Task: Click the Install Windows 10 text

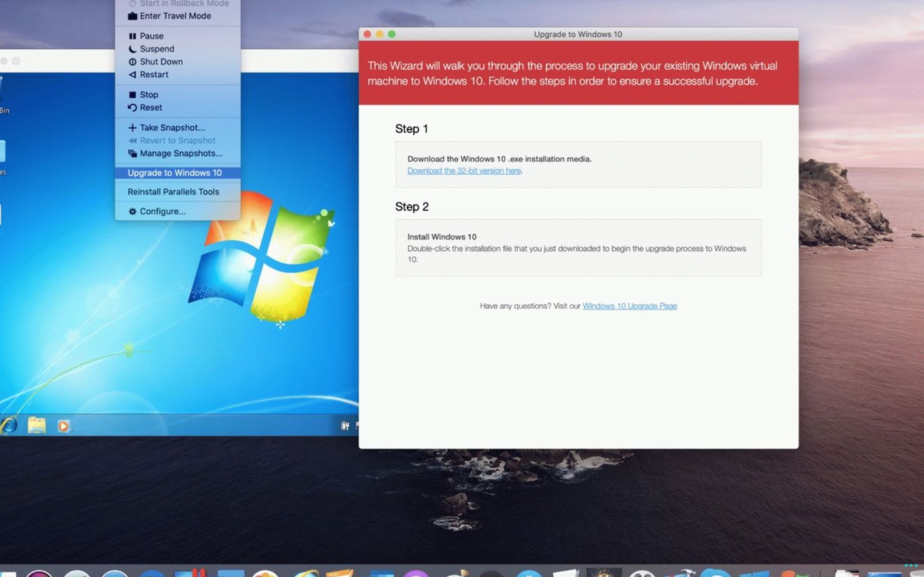Action: click(442, 237)
